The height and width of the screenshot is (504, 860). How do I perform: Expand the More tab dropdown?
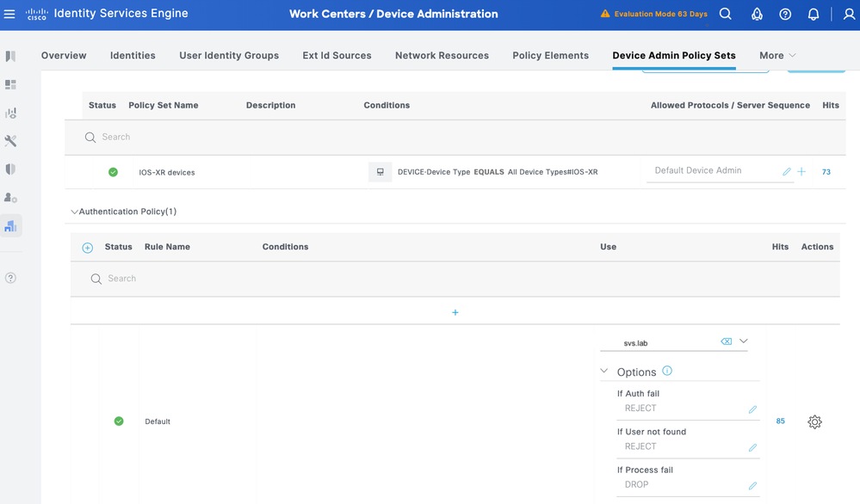[777, 55]
